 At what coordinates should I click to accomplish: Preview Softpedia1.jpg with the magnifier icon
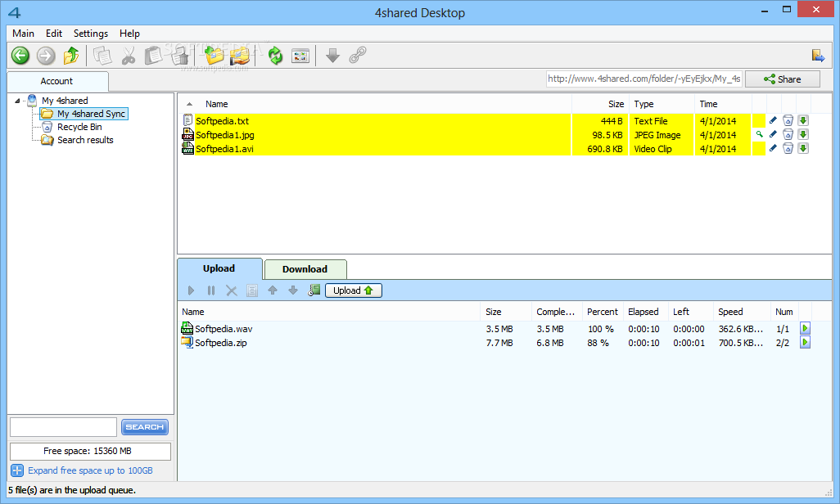(x=759, y=134)
